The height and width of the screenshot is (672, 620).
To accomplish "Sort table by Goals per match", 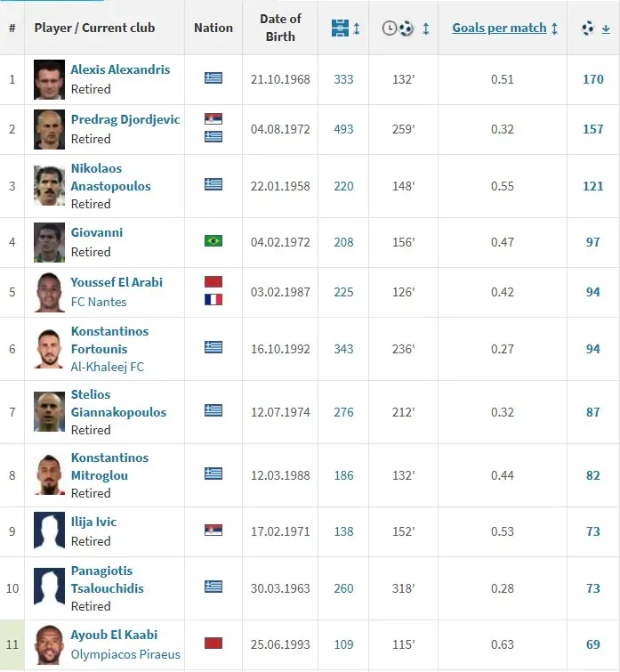I will (499, 28).
